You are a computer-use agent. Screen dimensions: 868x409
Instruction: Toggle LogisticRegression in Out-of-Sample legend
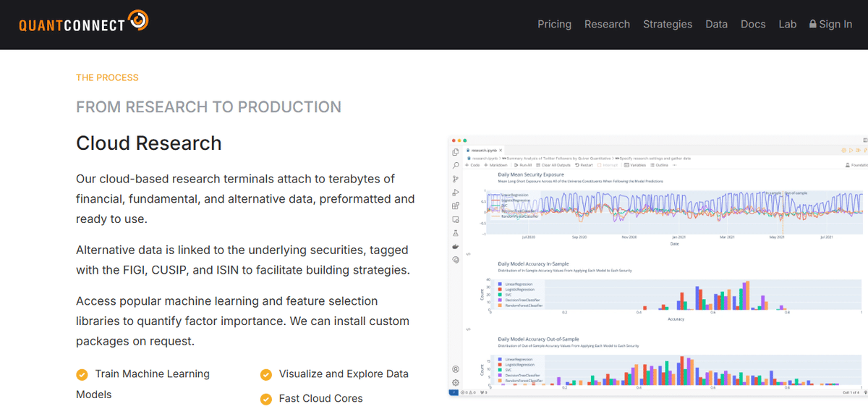pos(518,364)
